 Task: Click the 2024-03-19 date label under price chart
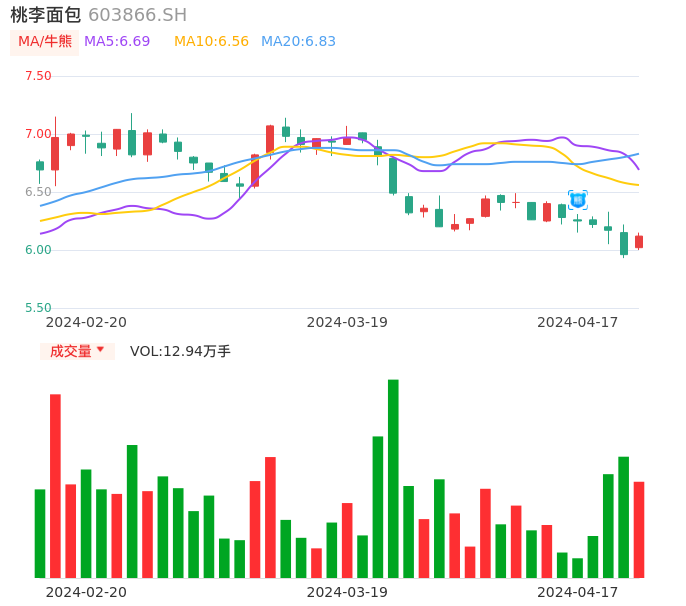[347, 322]
